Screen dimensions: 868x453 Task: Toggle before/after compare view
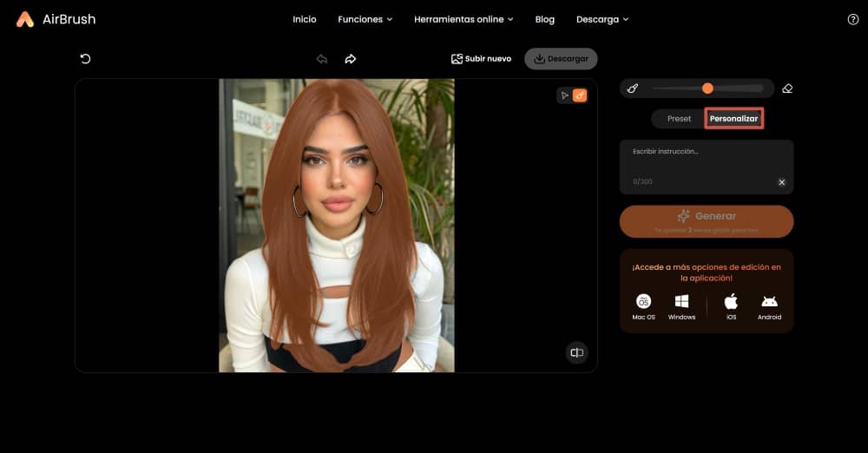576,352
